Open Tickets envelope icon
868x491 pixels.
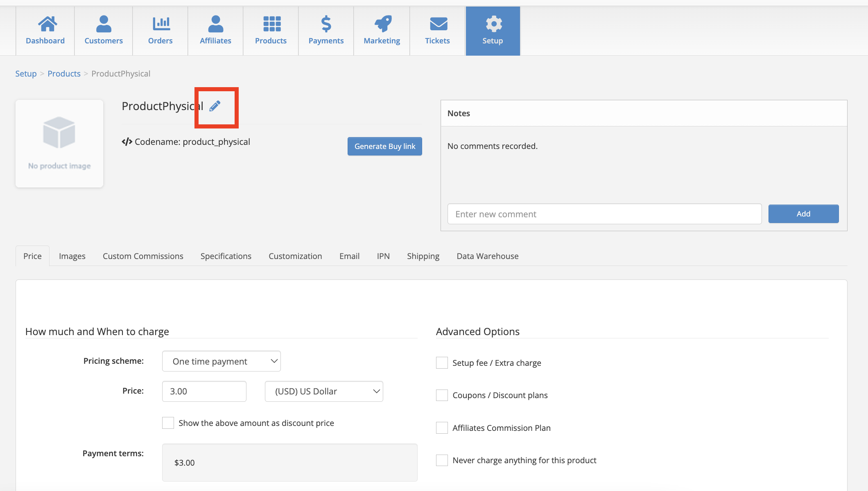tap(439, 24)
